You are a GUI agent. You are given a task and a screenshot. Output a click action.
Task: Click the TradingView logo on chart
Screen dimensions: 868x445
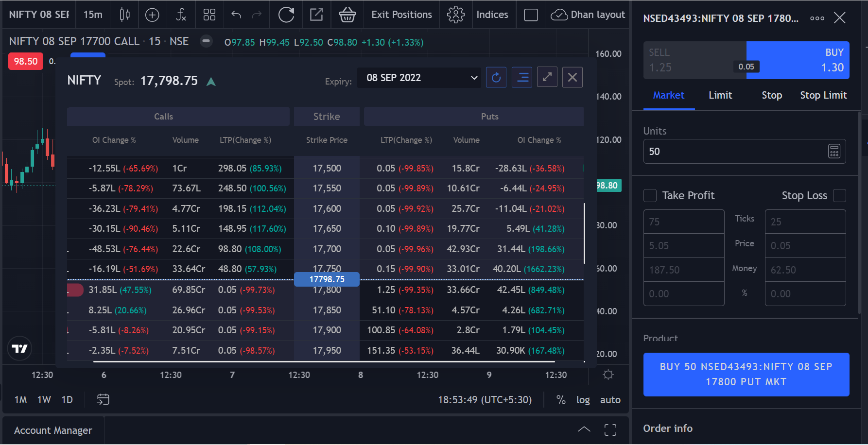coord(20,348)
